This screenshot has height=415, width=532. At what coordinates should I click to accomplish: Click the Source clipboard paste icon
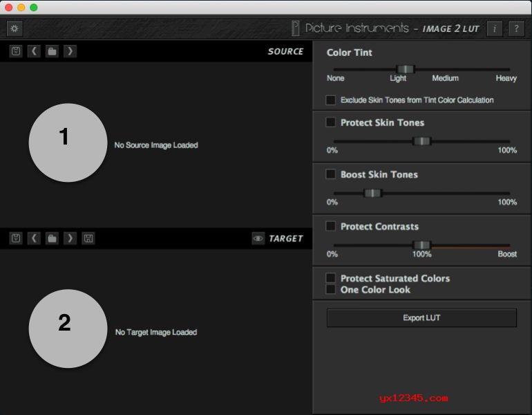coord(16,51)
